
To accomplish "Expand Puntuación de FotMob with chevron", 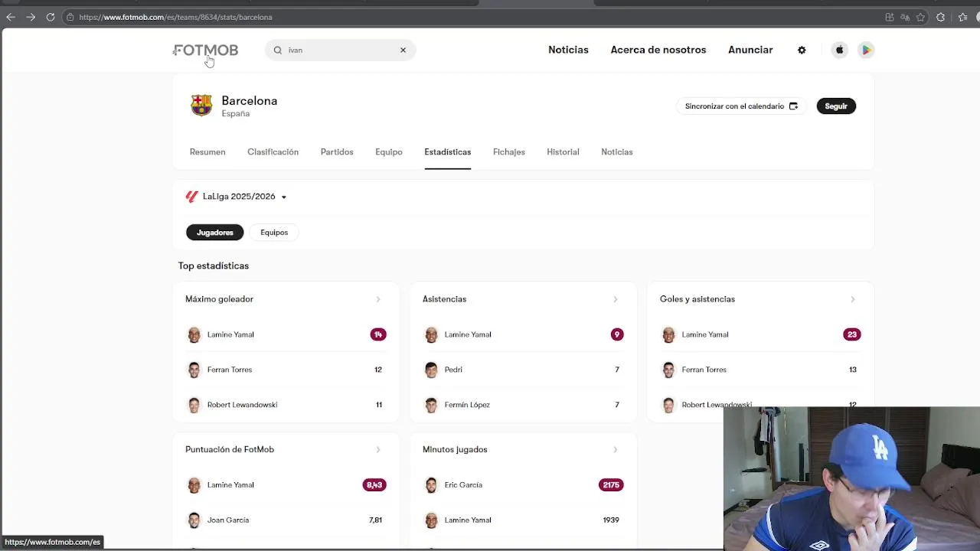I will click(x=378, y=449).
